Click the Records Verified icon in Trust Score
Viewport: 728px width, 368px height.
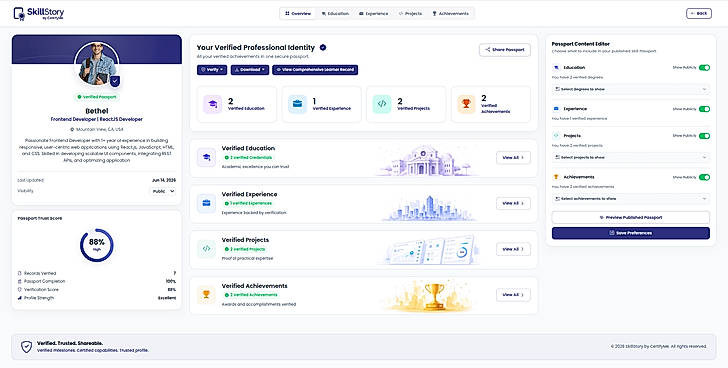point(20,273)
